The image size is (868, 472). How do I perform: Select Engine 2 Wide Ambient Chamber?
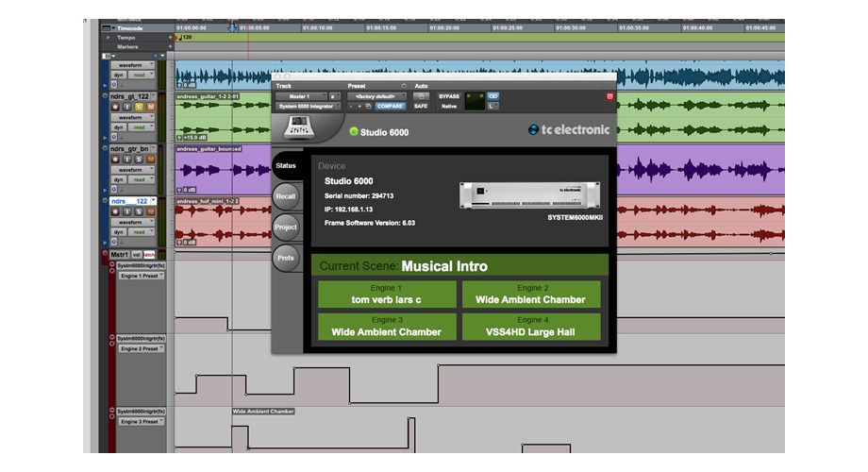coord(531,295)
